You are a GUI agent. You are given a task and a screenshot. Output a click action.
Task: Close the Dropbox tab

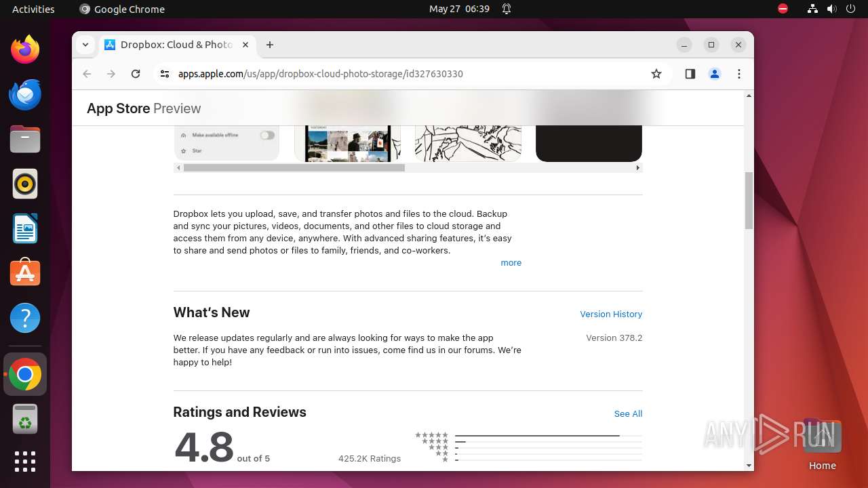tap(245, 45)
